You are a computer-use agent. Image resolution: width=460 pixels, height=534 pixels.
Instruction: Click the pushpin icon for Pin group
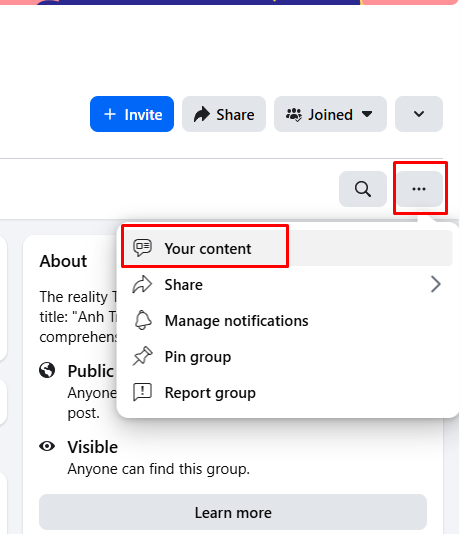(x=142, y=356)
